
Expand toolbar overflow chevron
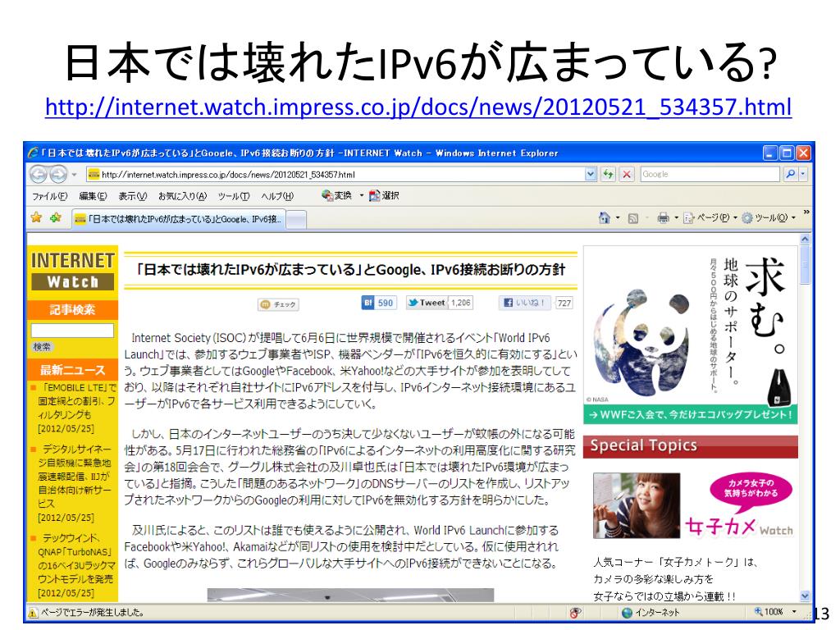(806, 212)
